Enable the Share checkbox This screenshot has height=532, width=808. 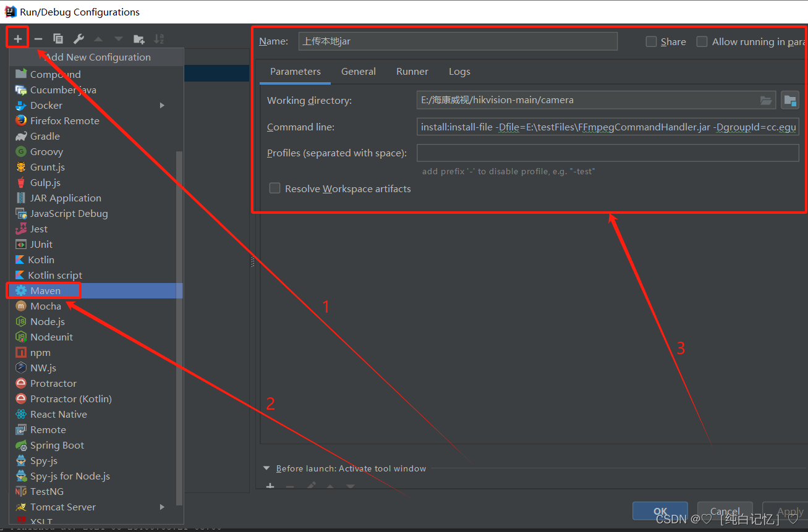tap(651, 41)
